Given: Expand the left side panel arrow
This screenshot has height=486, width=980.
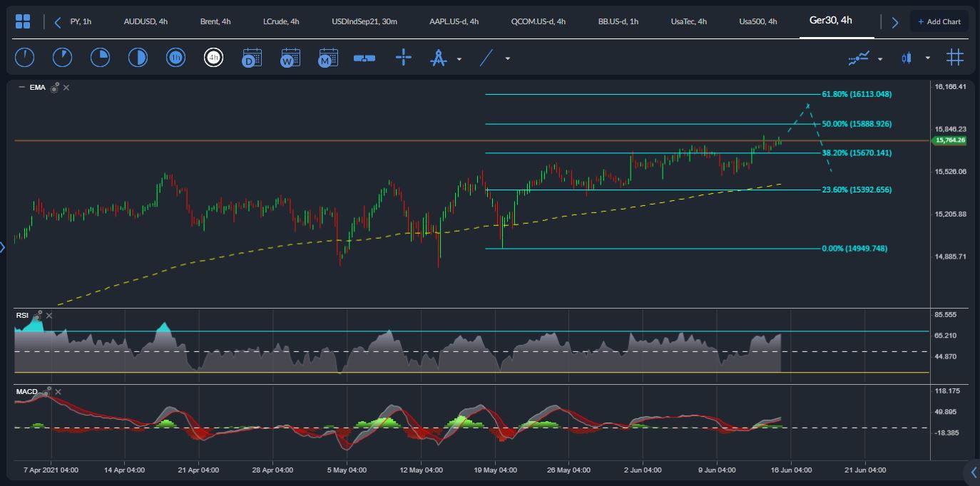Looking at the screenshot, I should click(3, 247).
